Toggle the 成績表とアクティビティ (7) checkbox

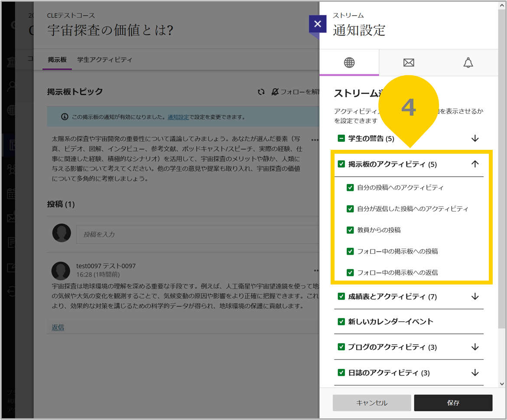click(341, 296)
